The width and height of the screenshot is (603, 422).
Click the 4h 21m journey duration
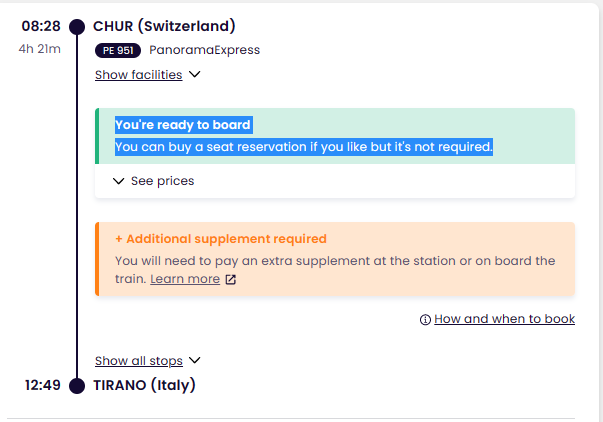(40, 49)
